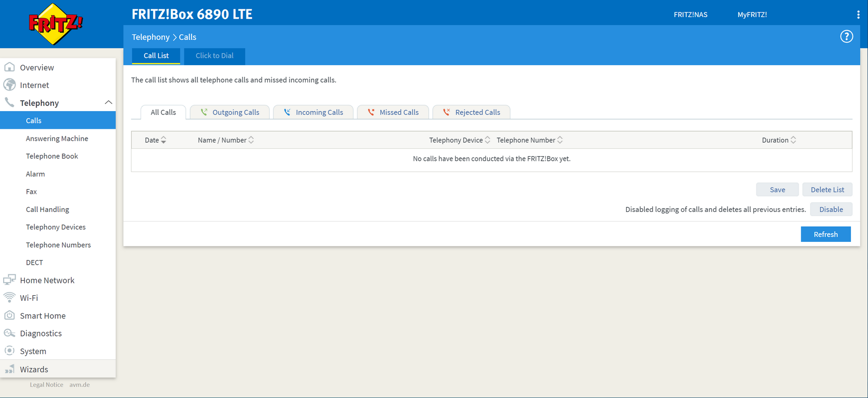Click the Internet globe icon
Image resolution: width=868 pixels, height=398 pixels.
(x=9, y=85)
